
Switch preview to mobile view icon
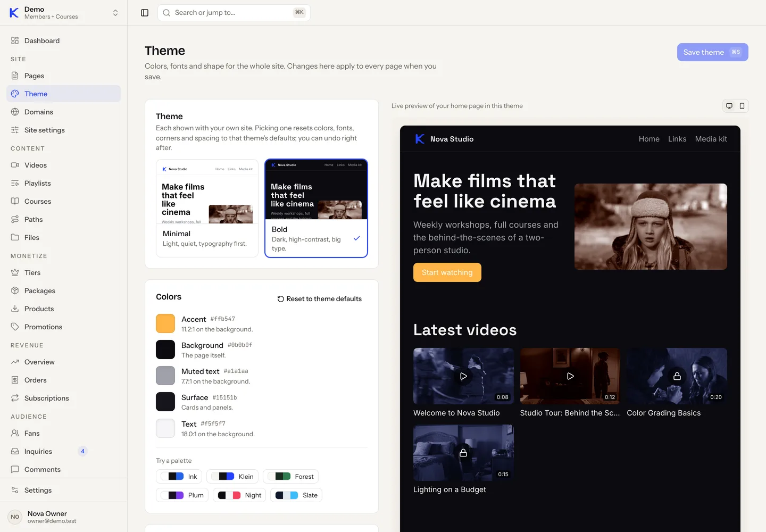[742, 106]
